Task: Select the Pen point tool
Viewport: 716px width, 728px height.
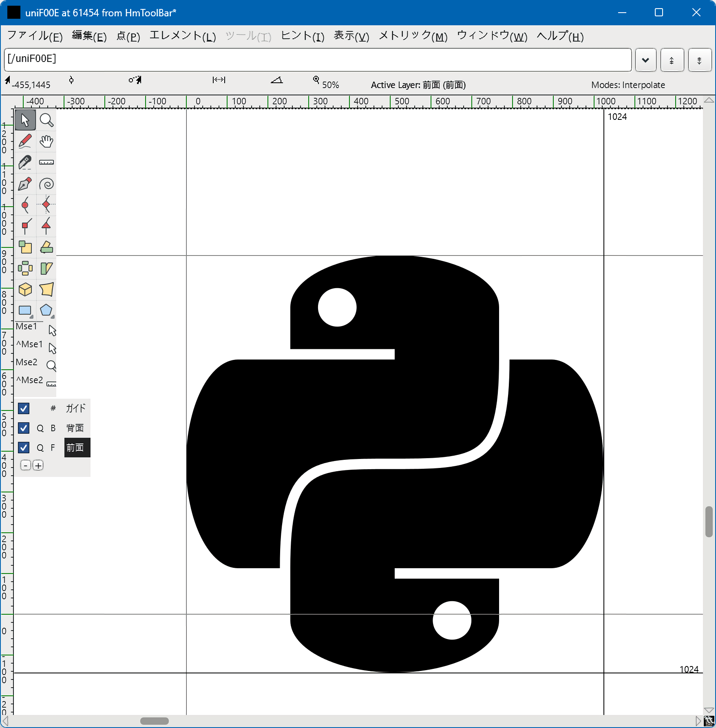Action: click(25, 184)
